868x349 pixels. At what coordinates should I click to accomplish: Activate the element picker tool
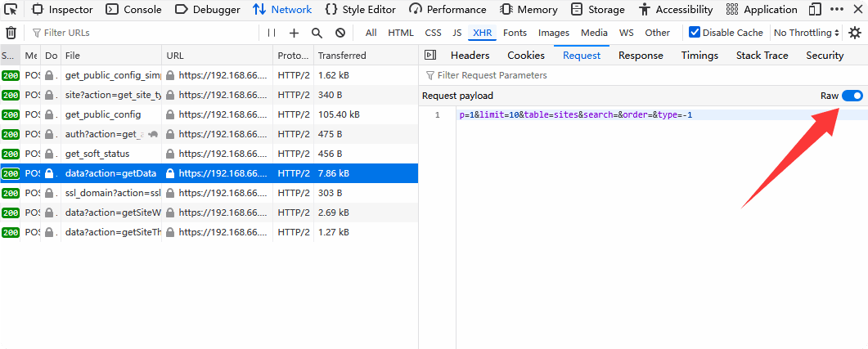[x=11, y=10]
